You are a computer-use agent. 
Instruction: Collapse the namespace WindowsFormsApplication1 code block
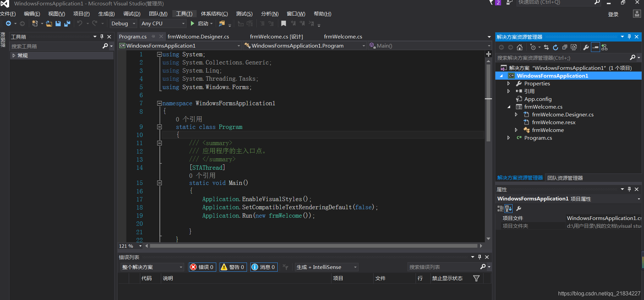pos(159,103)
